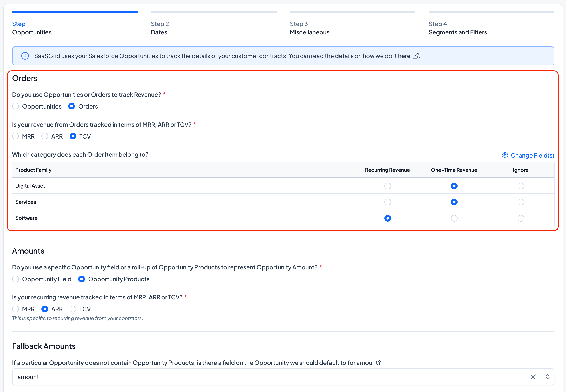Select Opportunities to track Revenue
The image size is (566, 392).
pyautogui.click(x=16, y=106)
